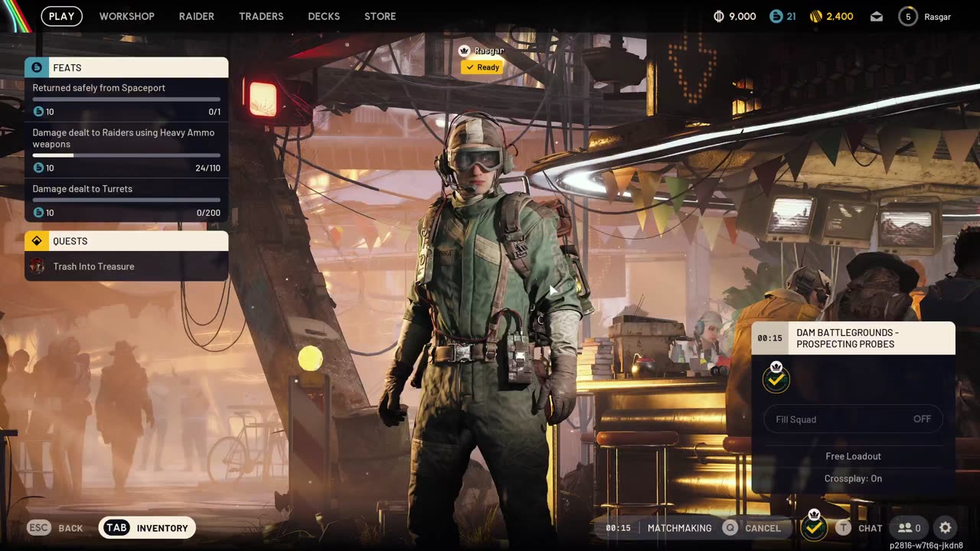Click the gold token icon beside 2.400
The image size is (980, 551).
(816, 16)
